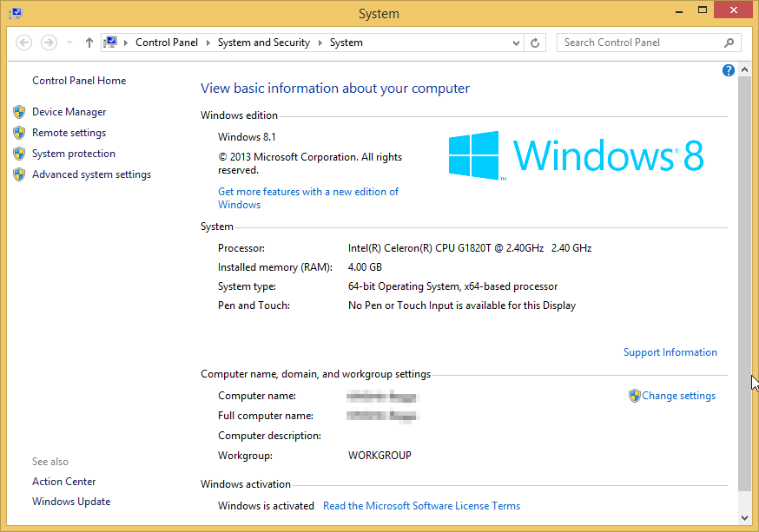Click the shield icon beside System protection
The height and width of the screenshot is (532, 759).
19,154
